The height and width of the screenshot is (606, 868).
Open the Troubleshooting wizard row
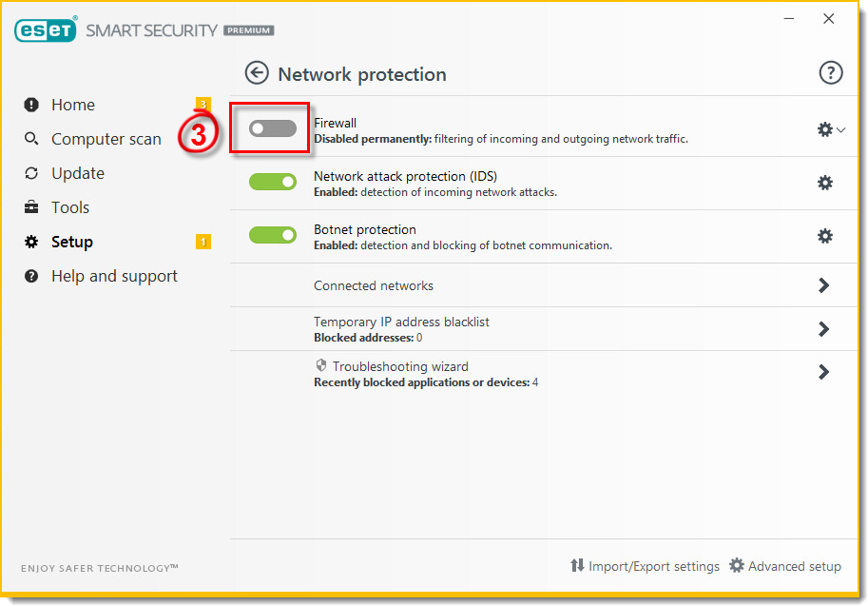click(x=544, y=373)
